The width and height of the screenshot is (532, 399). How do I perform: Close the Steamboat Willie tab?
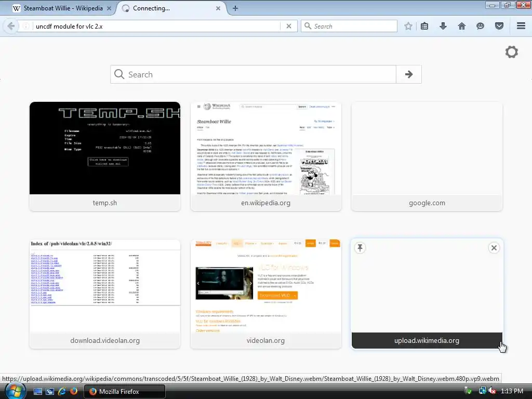coord(109,8)
